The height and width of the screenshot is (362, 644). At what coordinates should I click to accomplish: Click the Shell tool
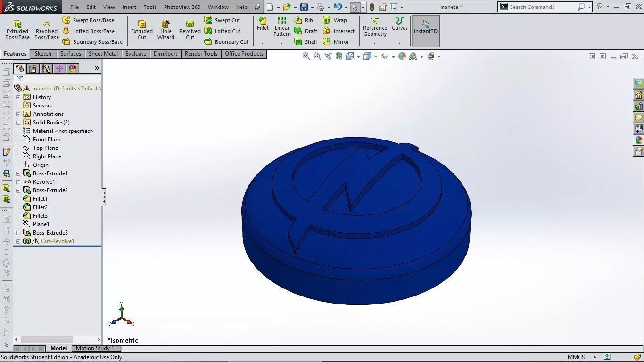(305, 42)
